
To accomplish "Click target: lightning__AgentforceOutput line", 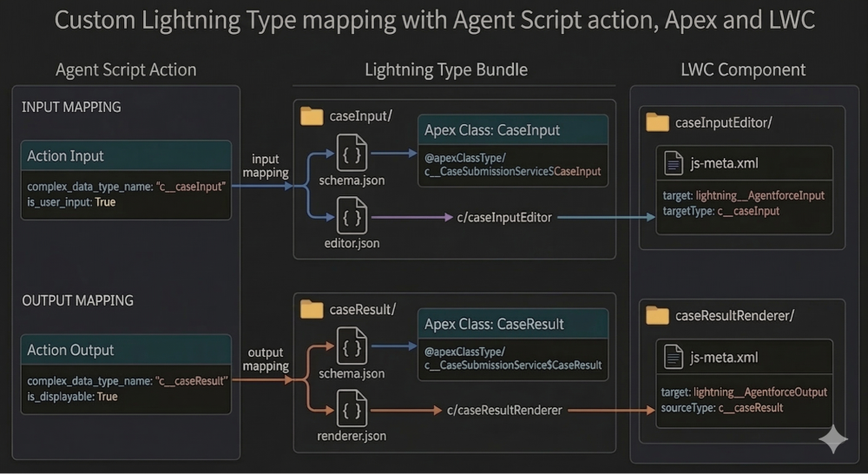I will (744, 392).
